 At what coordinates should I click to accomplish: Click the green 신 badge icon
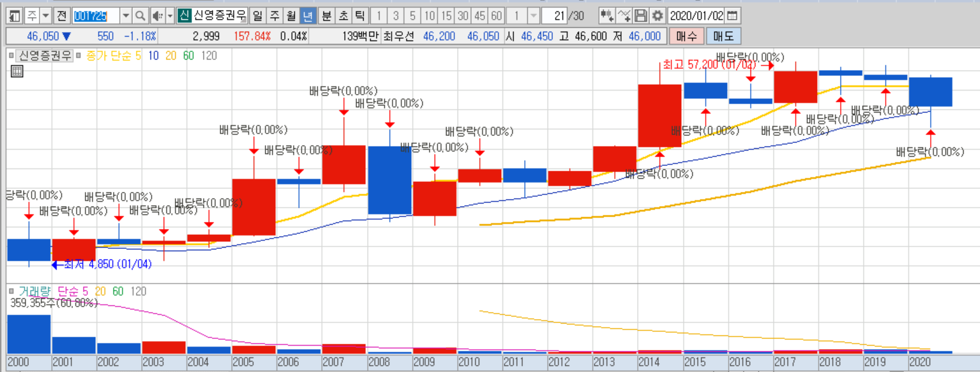184,16
